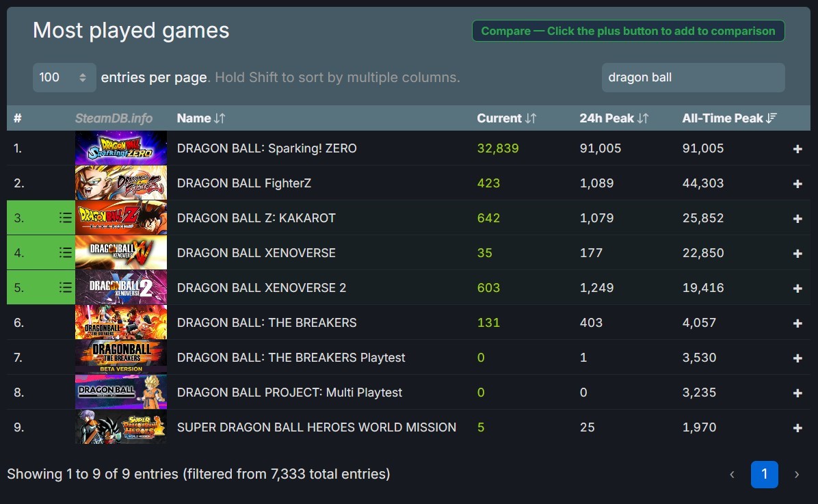Open DRAGON BALL XENOVERSE name link
The height and width of the screenshot is (504, 818).
click(x=256, y=253)
